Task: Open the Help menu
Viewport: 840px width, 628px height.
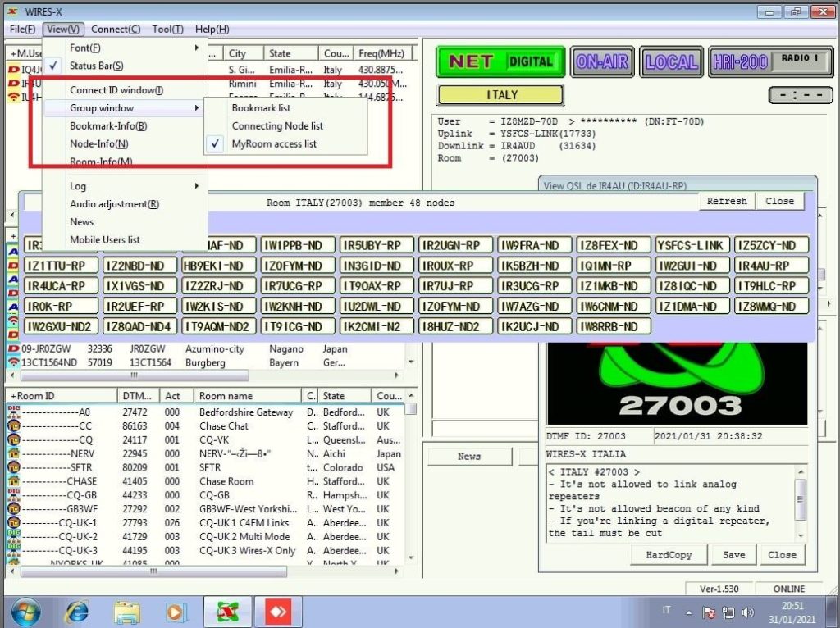Action: click(x=212, y=30)
